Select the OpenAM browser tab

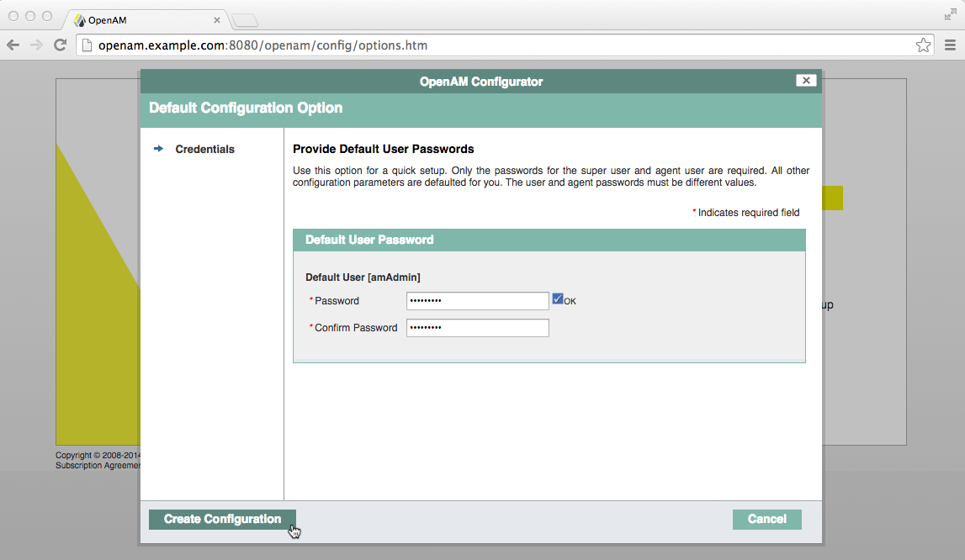(x=145, y=20)
